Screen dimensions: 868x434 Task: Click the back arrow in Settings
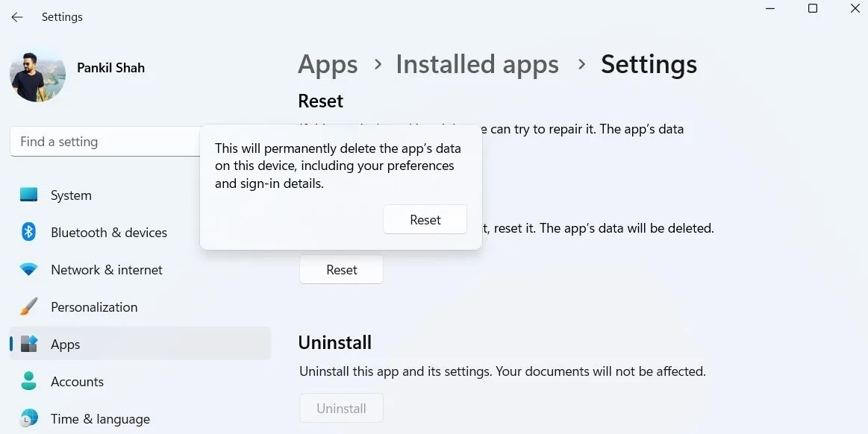pos(16,16)
